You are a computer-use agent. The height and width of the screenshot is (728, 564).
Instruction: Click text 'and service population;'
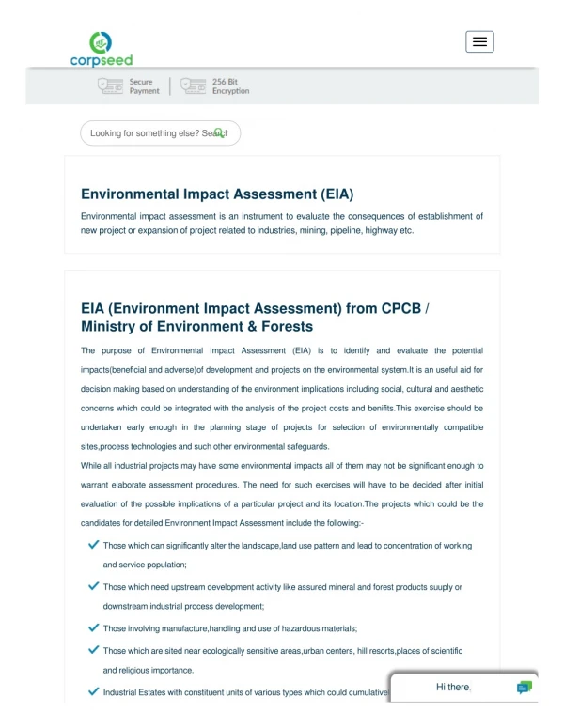coord(145,565)
